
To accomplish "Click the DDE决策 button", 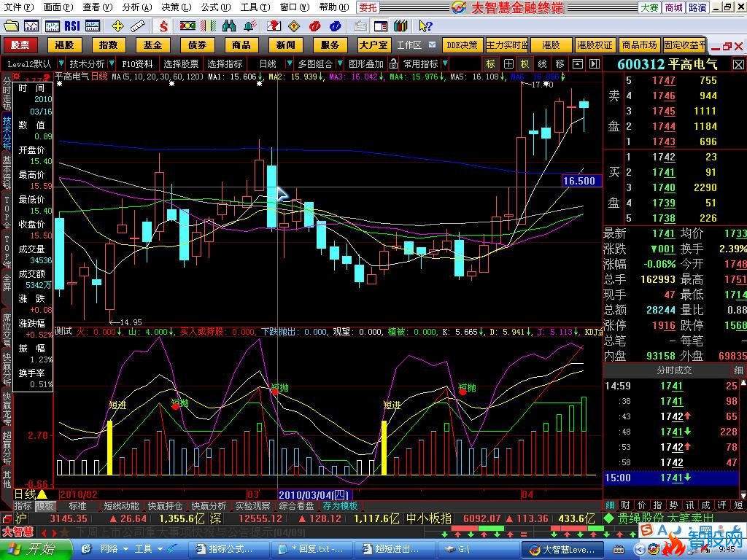I will click(462, 44).
